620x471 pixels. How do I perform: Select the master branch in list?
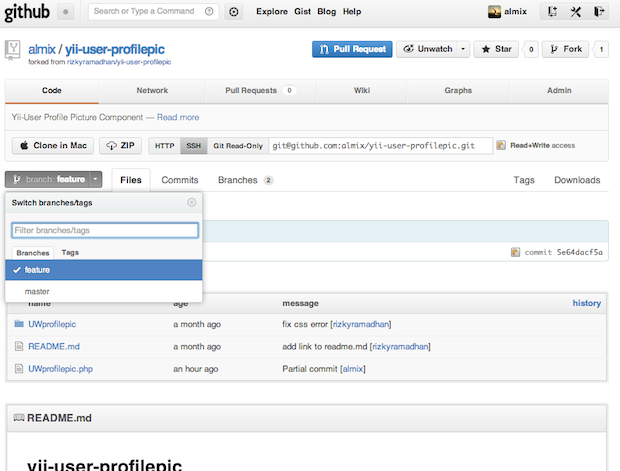(x=104, y=291)
